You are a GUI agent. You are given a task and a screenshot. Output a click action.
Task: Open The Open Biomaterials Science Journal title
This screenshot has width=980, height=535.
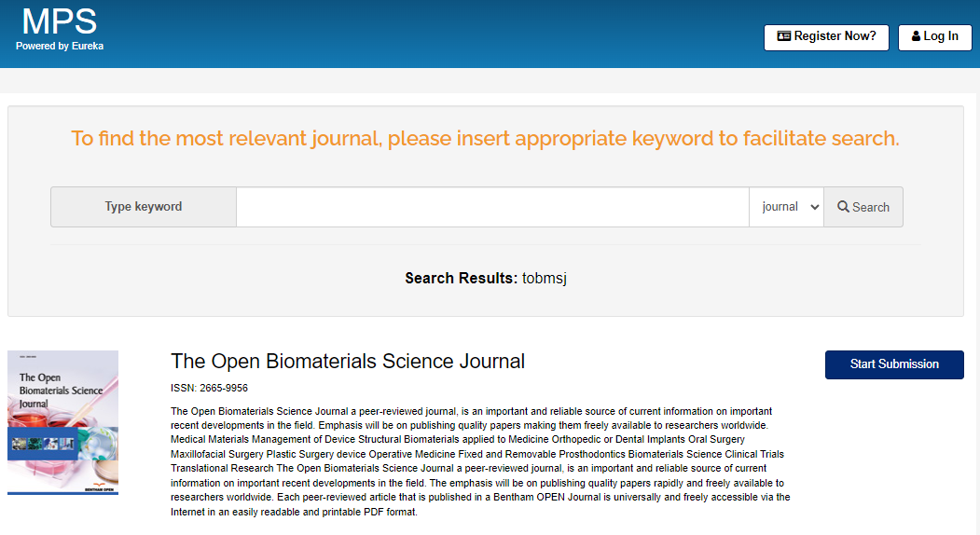click(348, 362)
